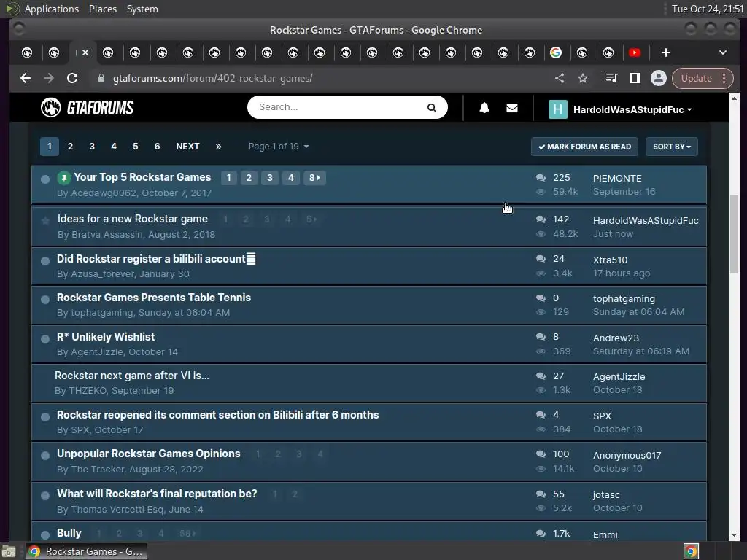Bookmark this page with star icon

(583, 78)
